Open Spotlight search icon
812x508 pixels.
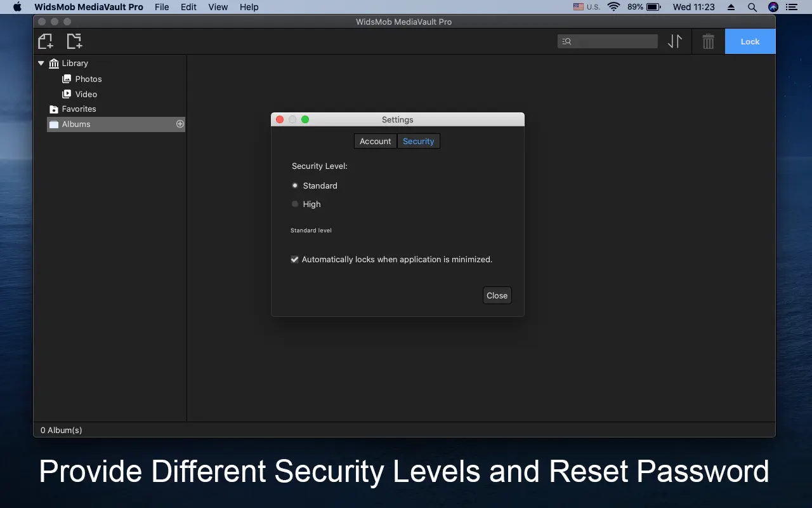[752, 7]
